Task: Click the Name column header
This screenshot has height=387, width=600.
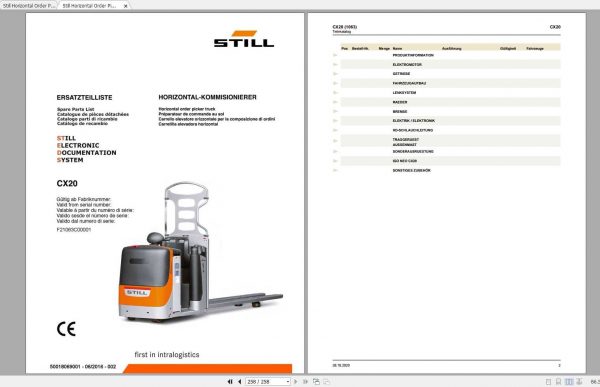Action: [397, 49]
